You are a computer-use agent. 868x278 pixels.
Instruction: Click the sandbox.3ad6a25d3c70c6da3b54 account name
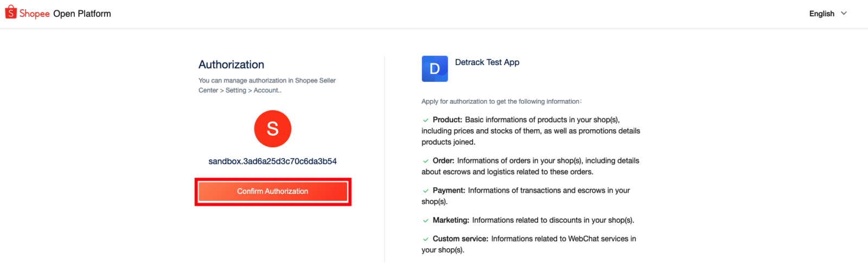tap(273, 161)
